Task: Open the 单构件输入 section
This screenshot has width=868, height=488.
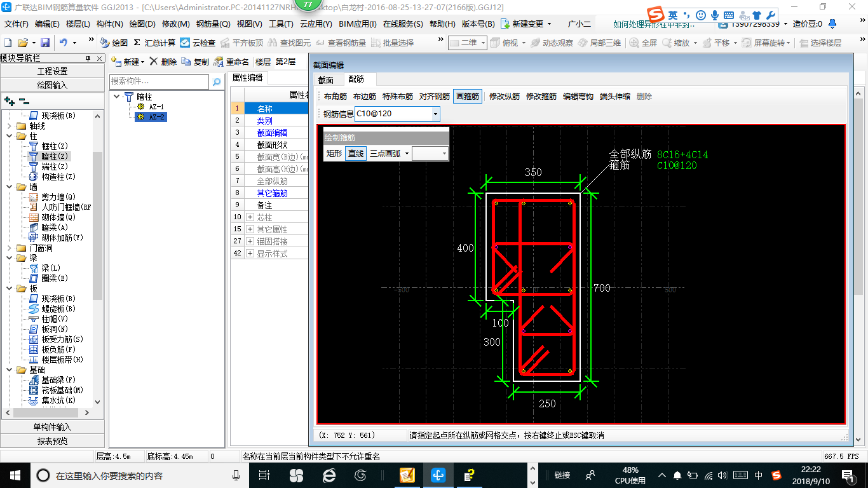Action: (52, 427)
